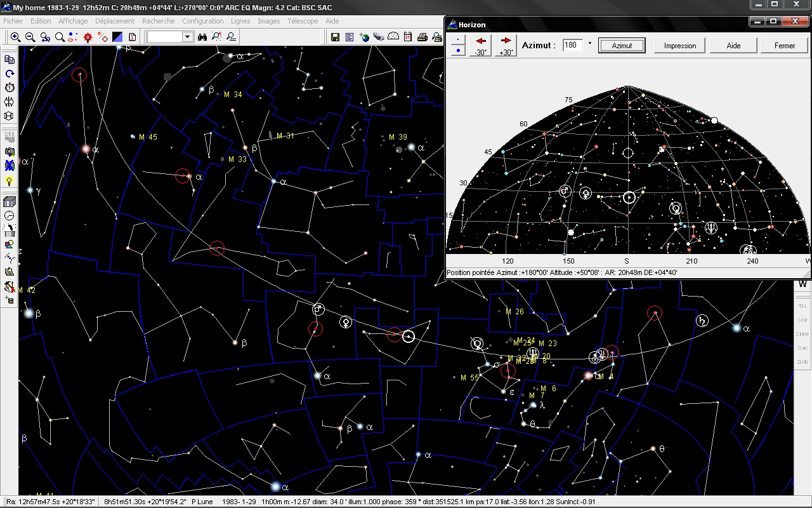This screenshot has height=508, width=812.
Task: Click the calendar date icon
Action: [408, 37]
